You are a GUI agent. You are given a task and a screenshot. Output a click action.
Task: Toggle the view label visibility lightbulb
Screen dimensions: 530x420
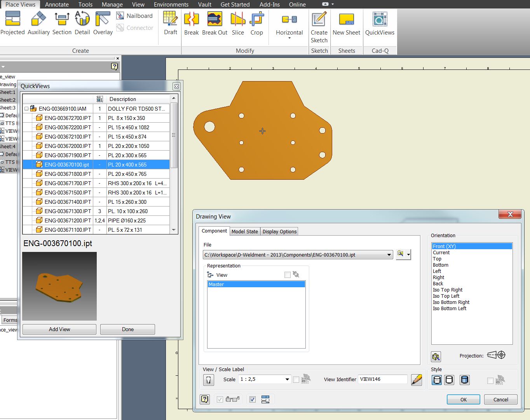pos(209,380)
